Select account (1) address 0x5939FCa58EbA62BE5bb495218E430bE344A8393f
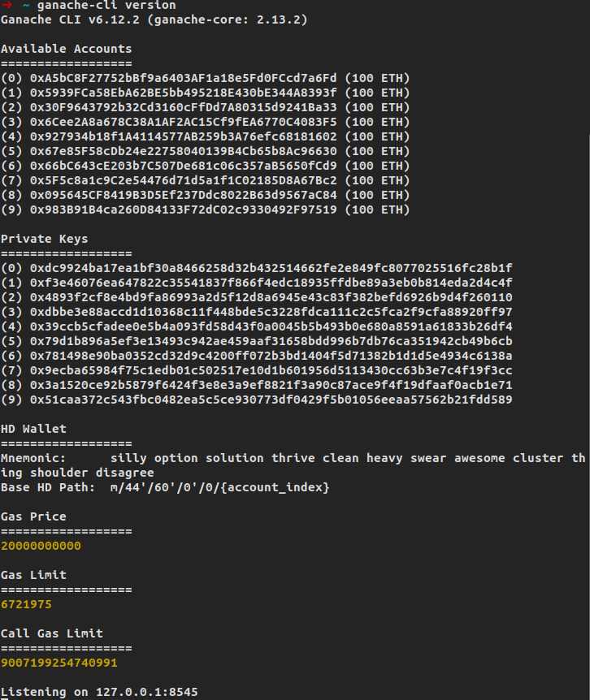This screenshot has width=590, height=700. (183, 93)
